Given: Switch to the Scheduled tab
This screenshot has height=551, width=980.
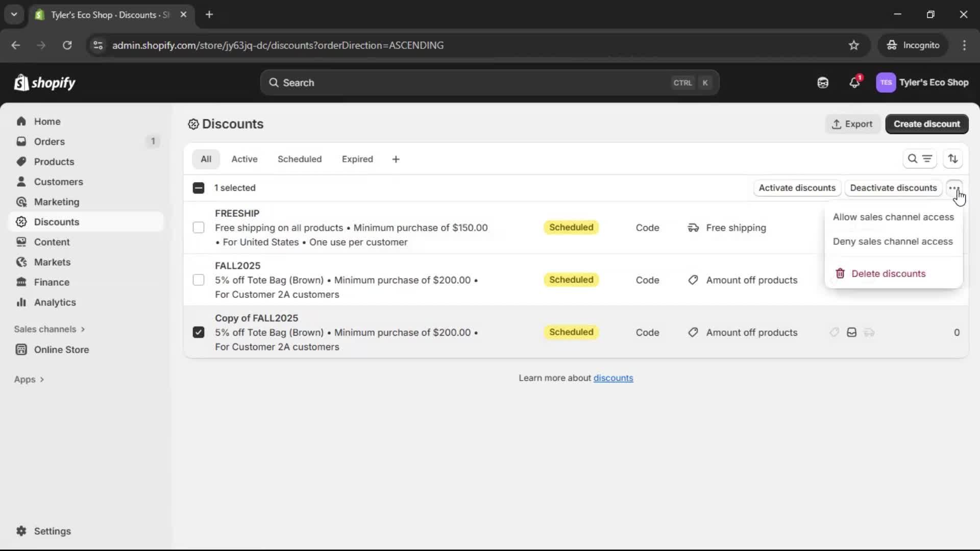Looking at the screenshot, I should click(300, 159).
